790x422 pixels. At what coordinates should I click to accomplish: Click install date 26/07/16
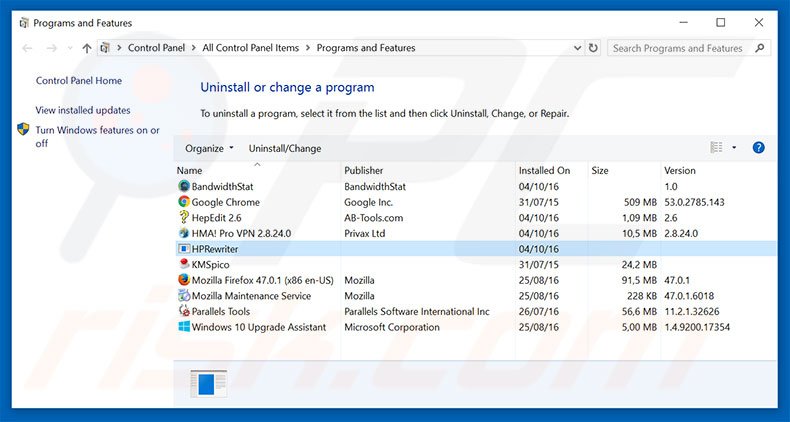tap(539, 311)
